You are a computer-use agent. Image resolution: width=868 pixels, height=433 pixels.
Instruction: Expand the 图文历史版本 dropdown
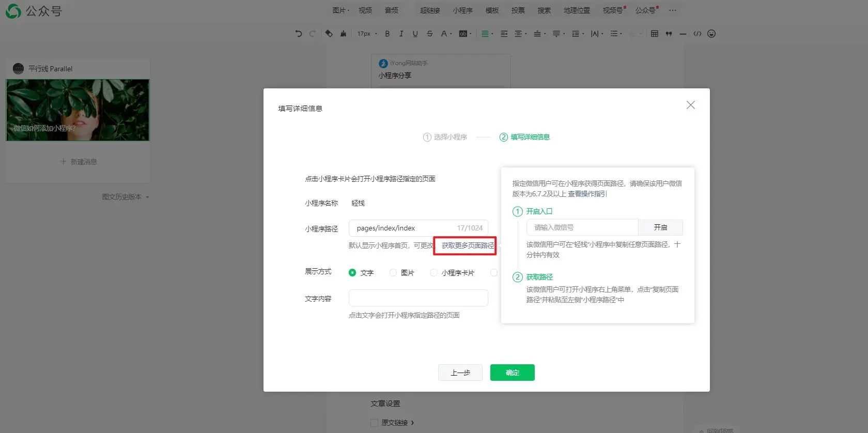click(x=126, y=197)
